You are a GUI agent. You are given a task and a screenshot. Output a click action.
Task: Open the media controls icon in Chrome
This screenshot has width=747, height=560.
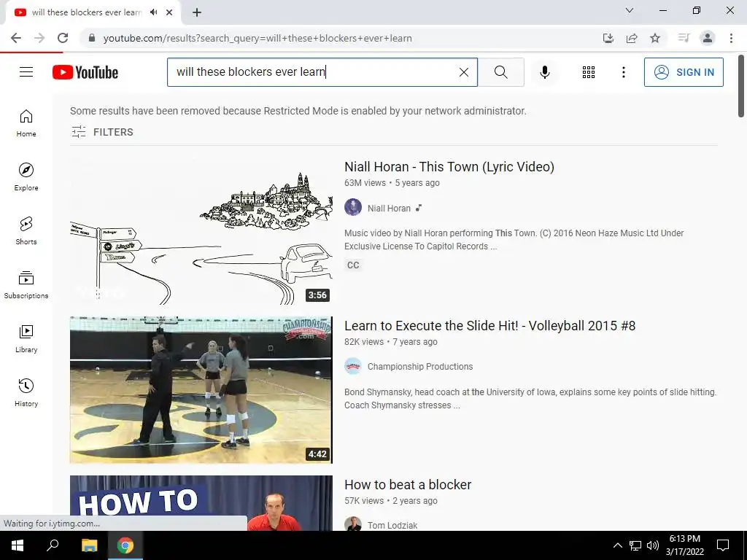[684, 38]
